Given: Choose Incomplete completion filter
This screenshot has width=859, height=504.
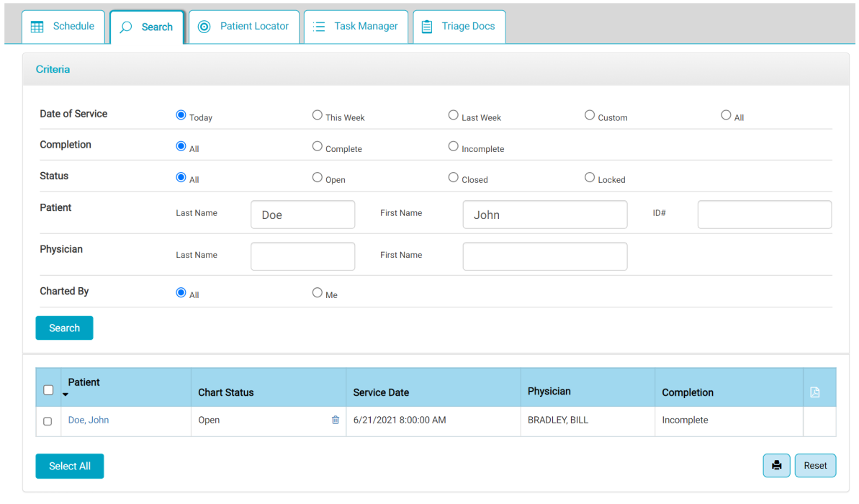Looking at the screenshot, I should pos(453,146).
